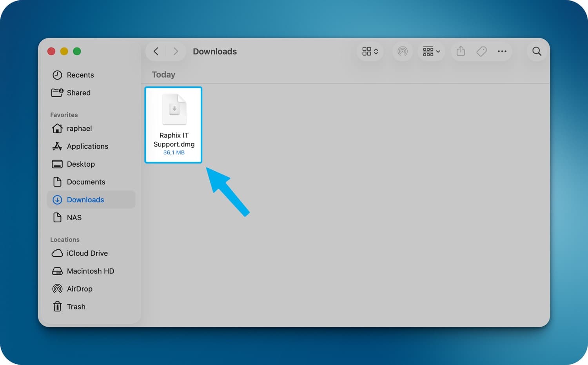Open iCloud Drive from the sidebar
The height and width of the screenshot is (365, 588).
[87, 253]
